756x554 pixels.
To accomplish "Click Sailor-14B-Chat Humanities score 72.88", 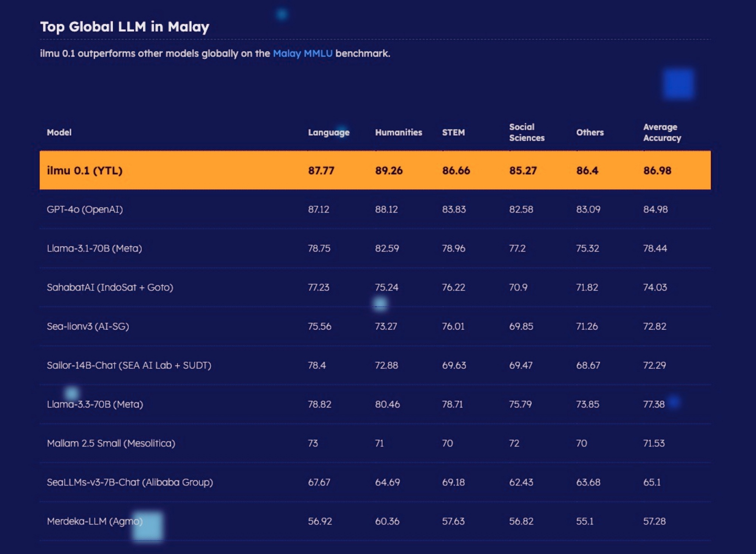I will 386,365.
